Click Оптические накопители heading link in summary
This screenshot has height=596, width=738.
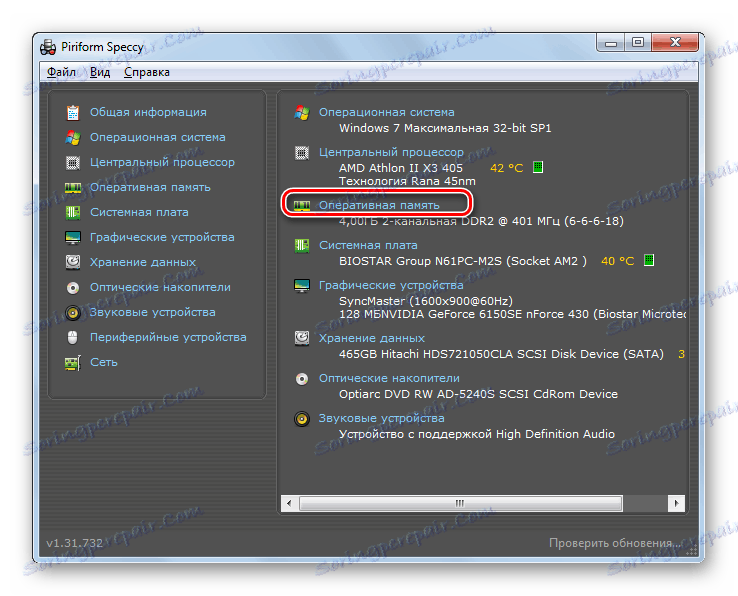coord(390,379)
